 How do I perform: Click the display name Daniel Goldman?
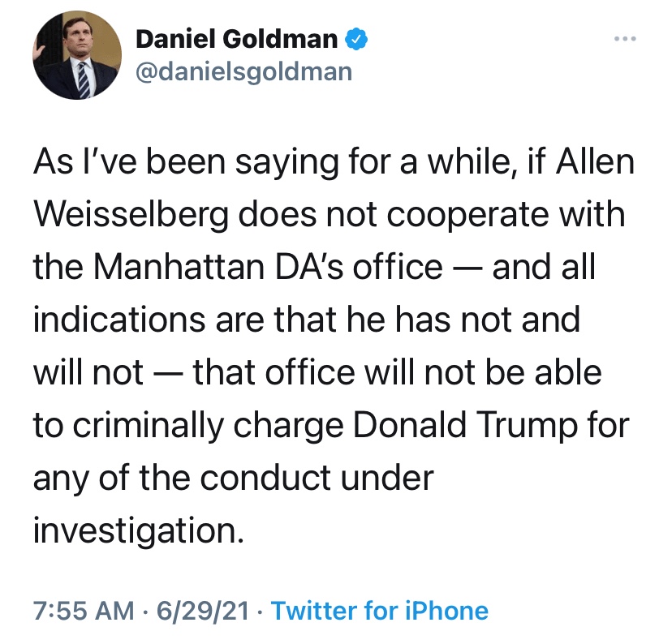(236, 38)
